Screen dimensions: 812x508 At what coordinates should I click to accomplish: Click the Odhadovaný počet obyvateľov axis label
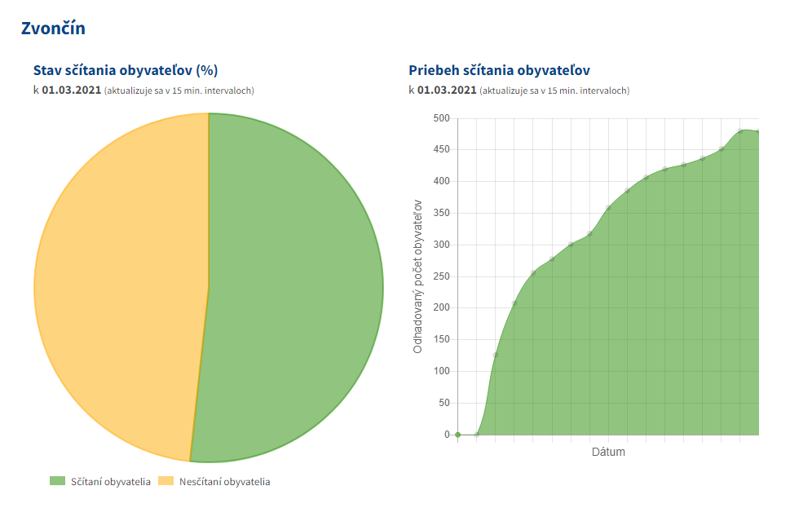[417, 277]
